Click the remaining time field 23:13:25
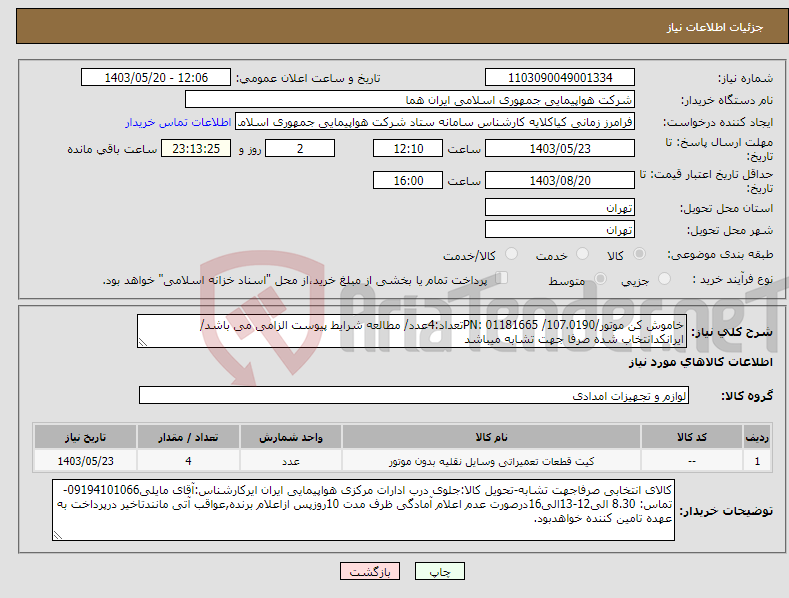The image size is (789, 598). click(x=196, y=148)
